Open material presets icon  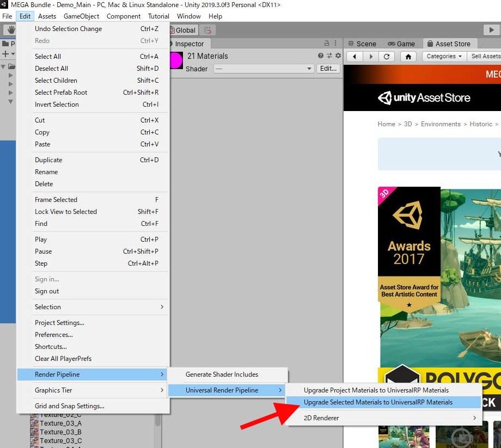pyautogui.click(x=329, y=56)
